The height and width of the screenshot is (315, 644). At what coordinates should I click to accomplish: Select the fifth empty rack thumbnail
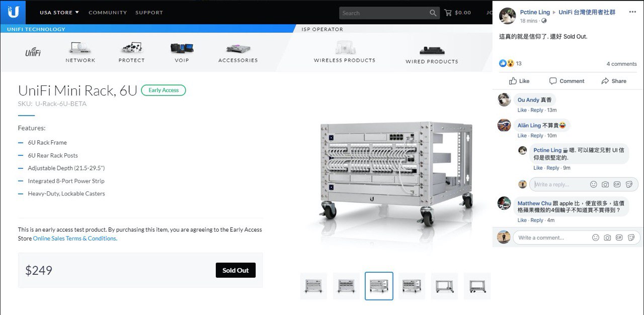tap(444, 286)
